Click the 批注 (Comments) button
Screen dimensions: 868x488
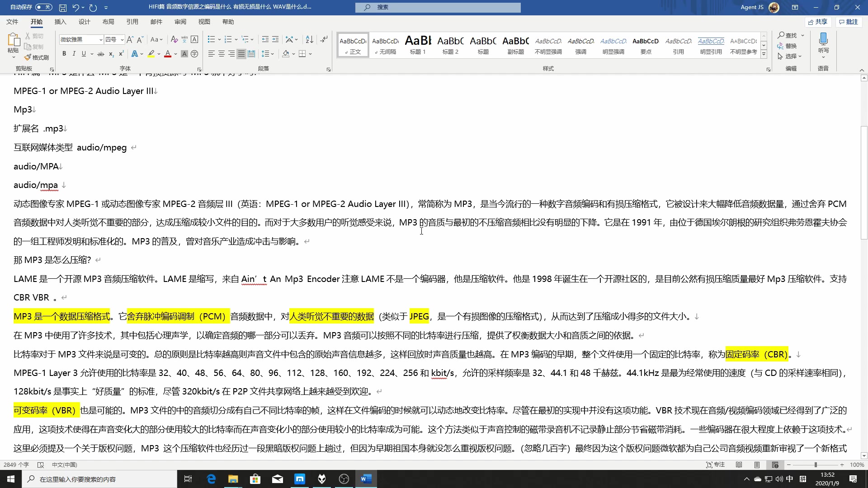coord(849,22)
